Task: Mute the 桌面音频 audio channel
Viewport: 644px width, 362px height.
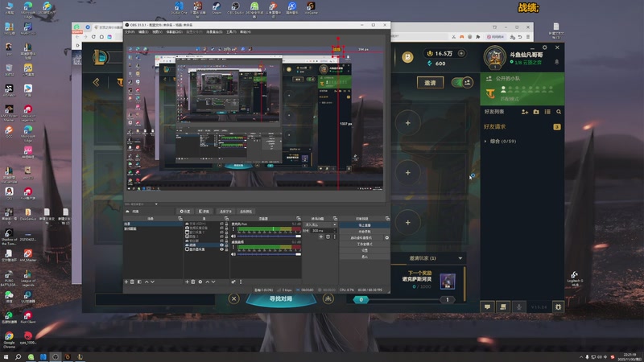Action: pos(233,254)
